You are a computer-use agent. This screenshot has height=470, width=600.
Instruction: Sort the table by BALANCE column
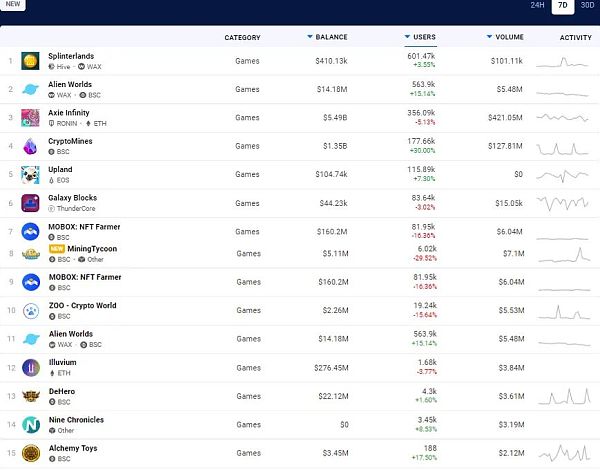[x=331, y=37]
